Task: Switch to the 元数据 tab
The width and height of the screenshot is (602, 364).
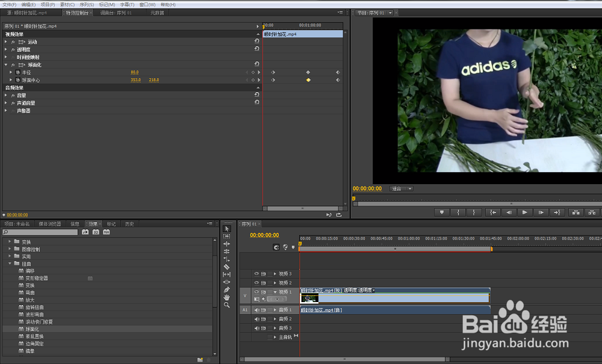Action: (157, 13)
